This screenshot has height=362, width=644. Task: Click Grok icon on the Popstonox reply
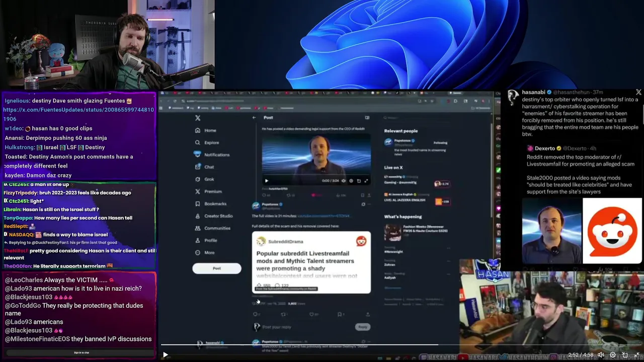(363, 205)
